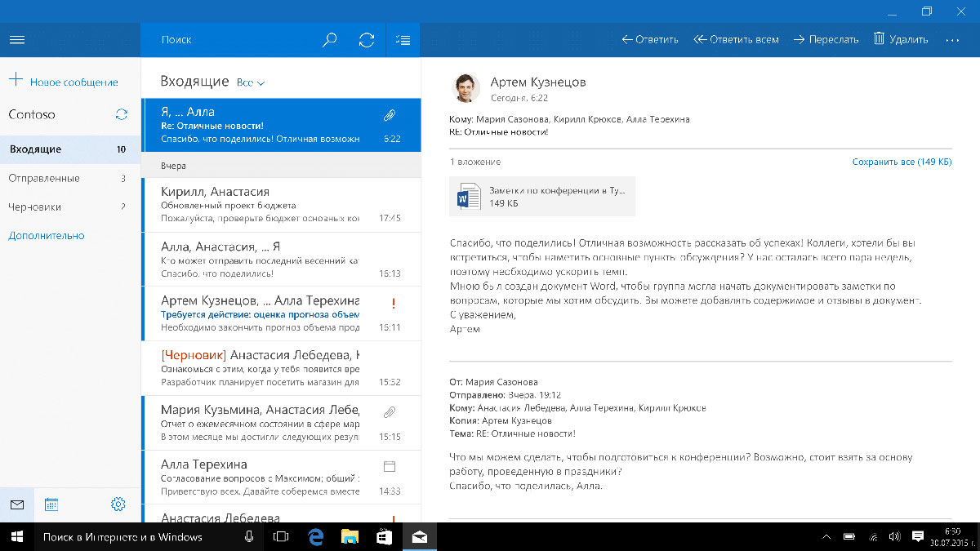Click the red importance mark on 16:11 email
The height and width of the screenshot is (551, 980).
pos(394,304)
